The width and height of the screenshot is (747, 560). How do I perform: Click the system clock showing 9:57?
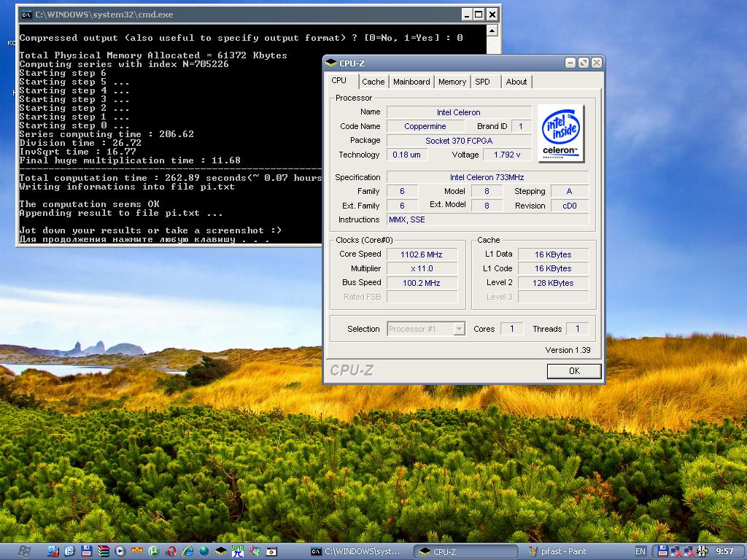pos(725,551)
